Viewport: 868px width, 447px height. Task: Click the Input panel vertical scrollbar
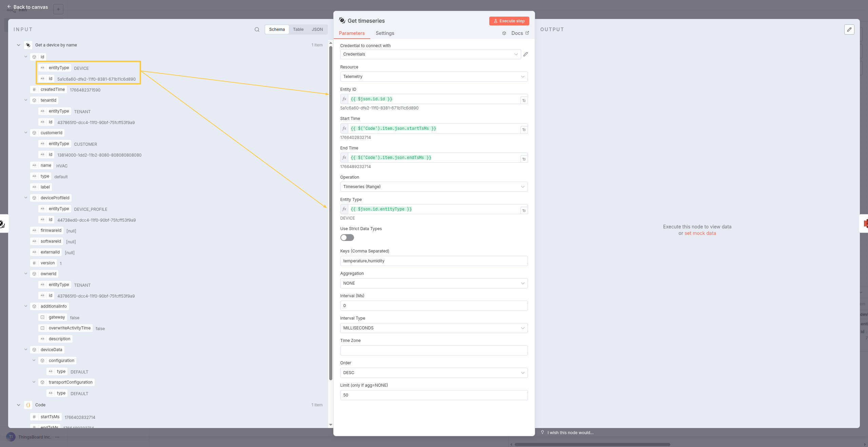(x=331, y=214)
